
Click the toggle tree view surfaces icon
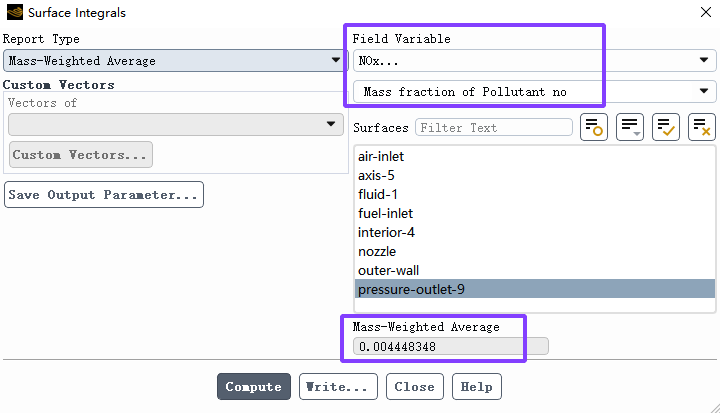(594, 127)
